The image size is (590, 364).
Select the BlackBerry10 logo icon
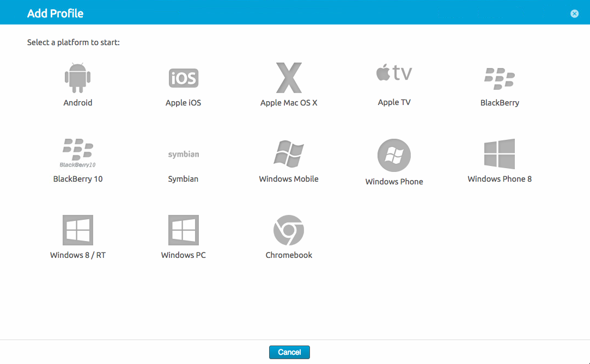tap(78, 153)
